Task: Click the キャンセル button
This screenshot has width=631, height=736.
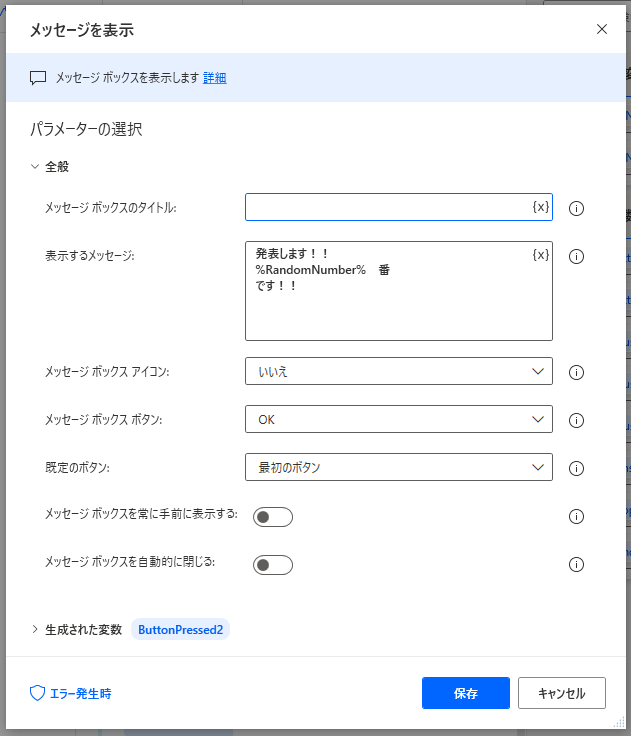Action: [x=561, y=693]
